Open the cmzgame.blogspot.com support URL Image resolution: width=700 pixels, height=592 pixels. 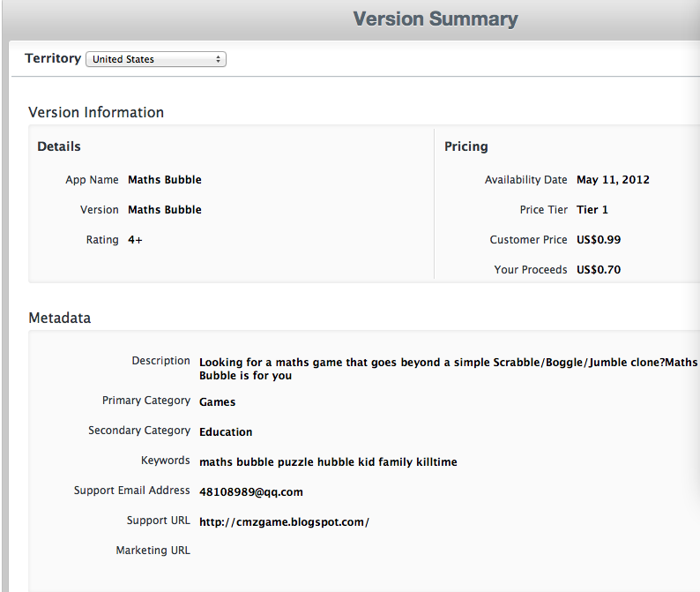(284, 521)
